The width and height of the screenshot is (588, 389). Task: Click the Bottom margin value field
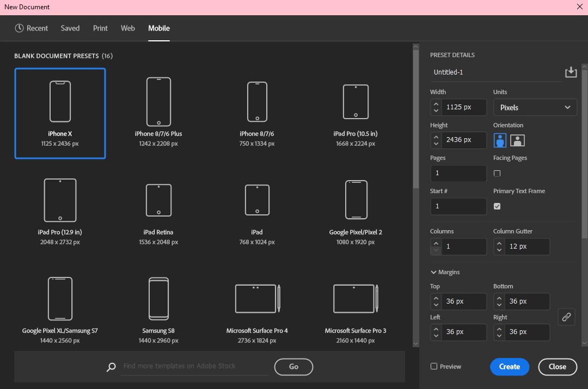pyautogui.click(x=527, y=301)
